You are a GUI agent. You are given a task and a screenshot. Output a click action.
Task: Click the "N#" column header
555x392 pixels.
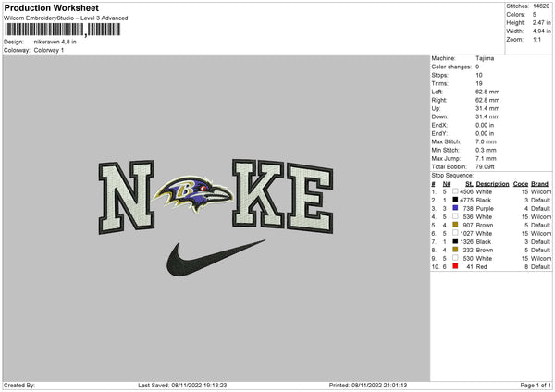(x=447, y=184)
